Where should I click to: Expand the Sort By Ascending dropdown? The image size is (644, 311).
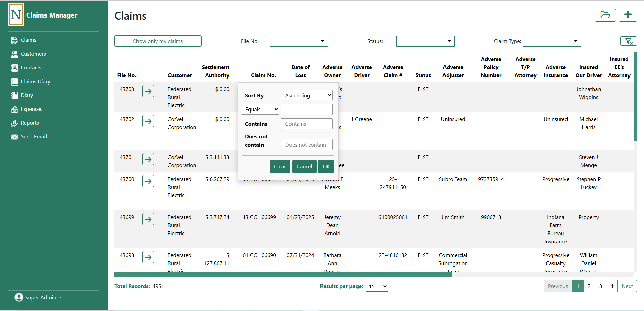coord(306,95)
